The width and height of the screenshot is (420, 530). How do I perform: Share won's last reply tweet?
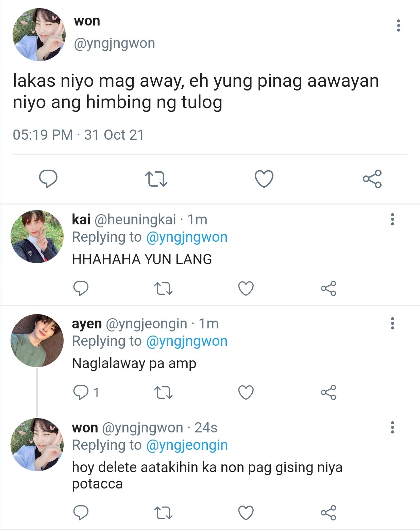click(329, 513)
